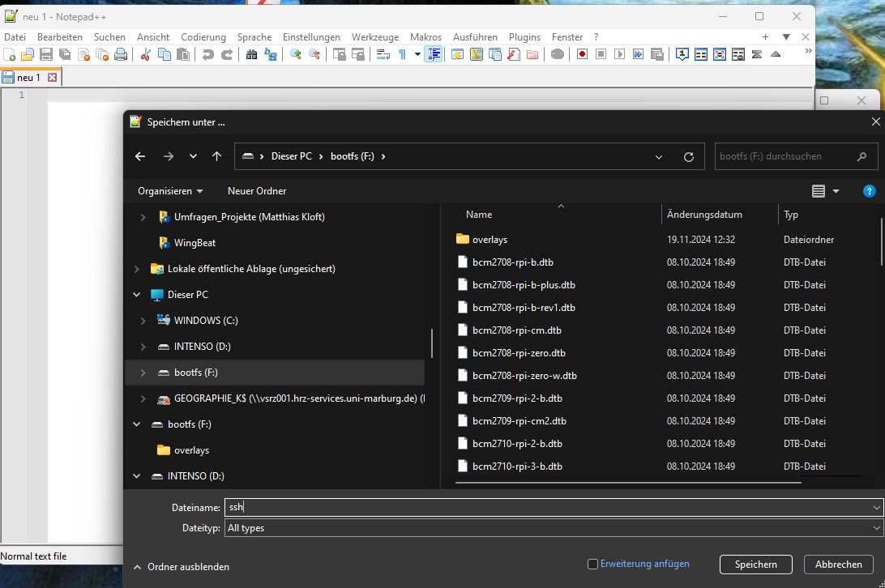Click the Print toolbar icon
The image size is (885, 588).
pos(121,55)
